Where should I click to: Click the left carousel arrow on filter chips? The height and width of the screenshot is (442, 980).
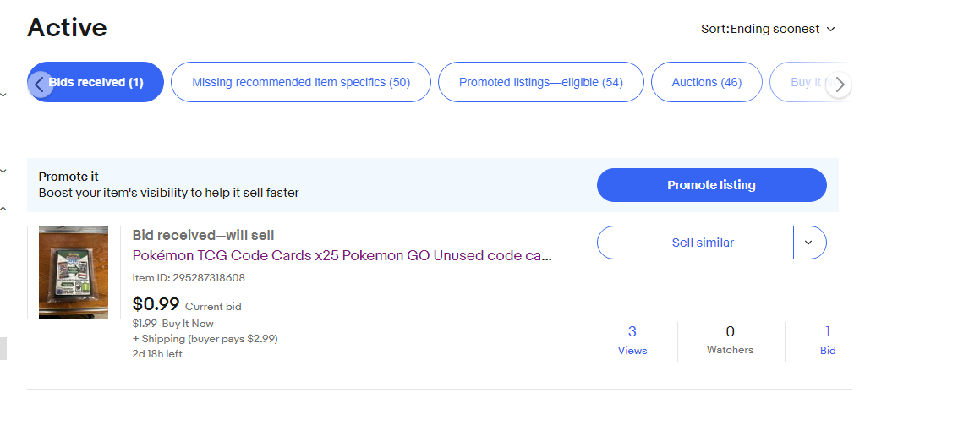(41, 85)
